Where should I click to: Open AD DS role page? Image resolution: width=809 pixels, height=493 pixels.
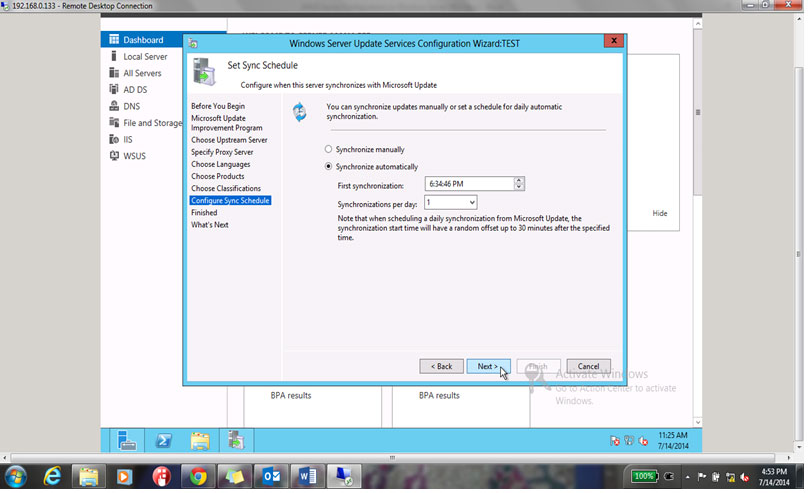pyautogui.click(x=135, y=90)
